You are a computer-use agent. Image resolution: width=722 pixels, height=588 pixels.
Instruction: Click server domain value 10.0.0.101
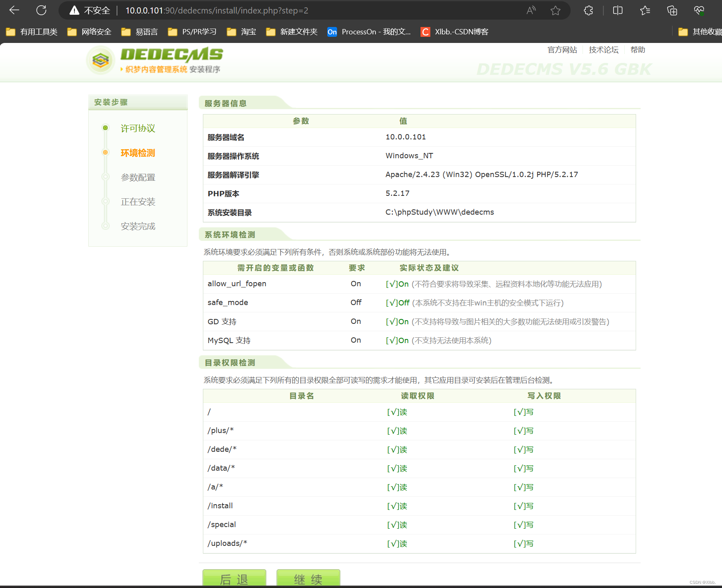pyautogui.click(x=406, y=137)
